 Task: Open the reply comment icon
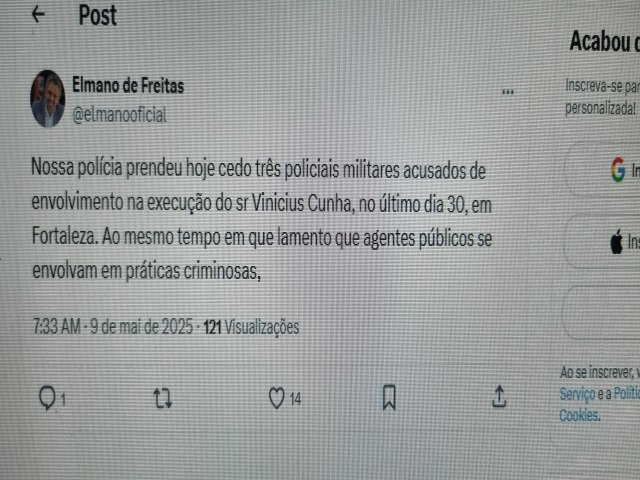[x=47, y=398]
